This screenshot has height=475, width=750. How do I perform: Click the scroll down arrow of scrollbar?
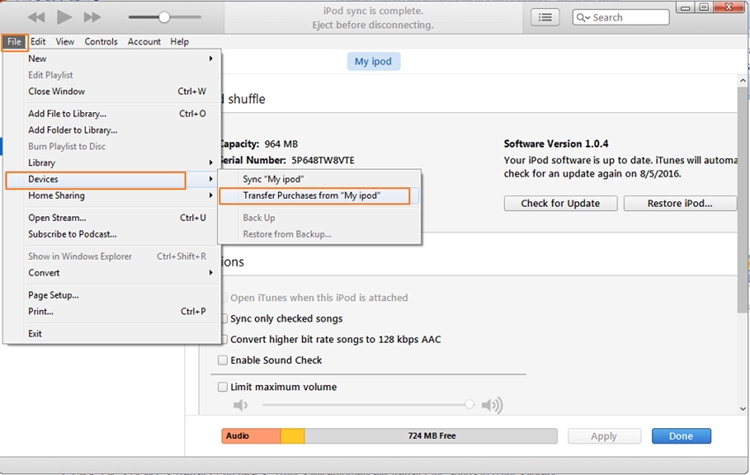point(742,409)
